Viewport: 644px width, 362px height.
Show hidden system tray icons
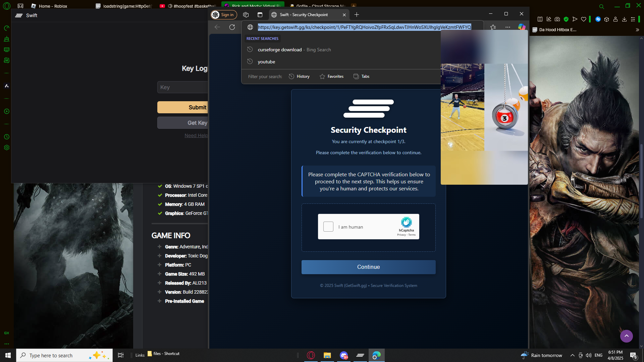(x=573, y=355)
